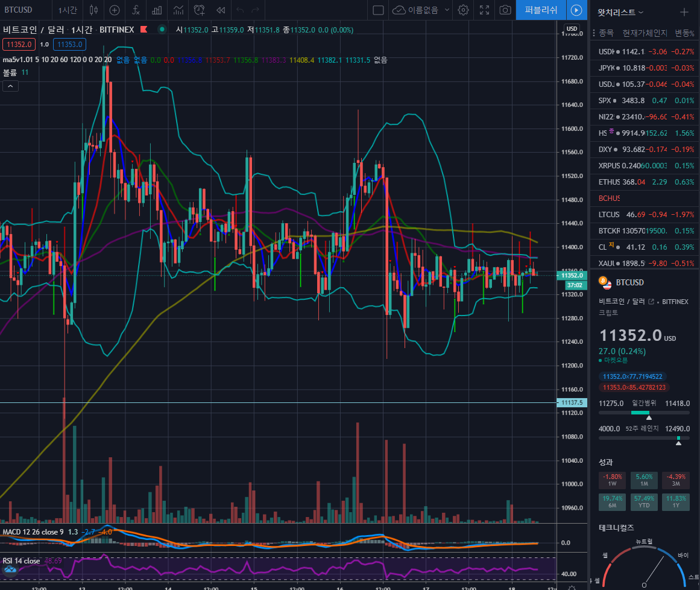The height and width of the screenshot is (590, 700).
Task: Click the Bitcoin logo beside BTCUSD details
Action: (605, 282)
